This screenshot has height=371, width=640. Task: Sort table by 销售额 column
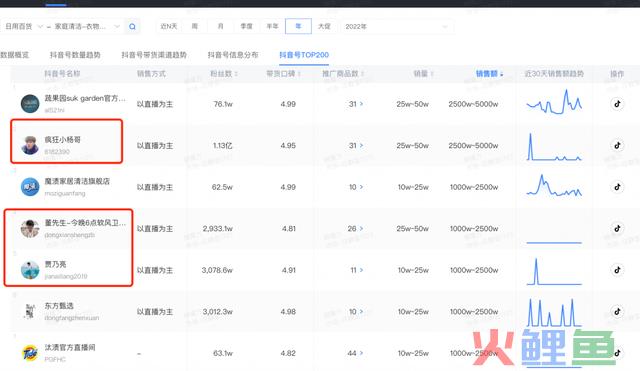click(489, 74)
